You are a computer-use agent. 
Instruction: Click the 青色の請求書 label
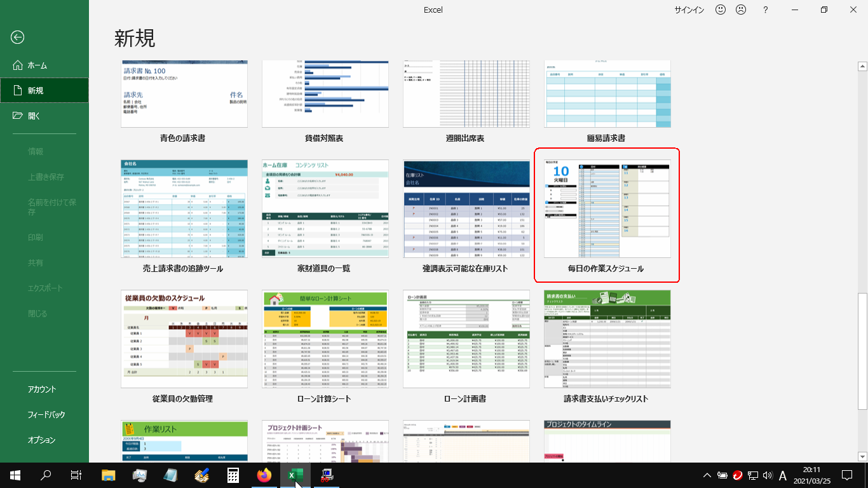tap(183, 138)
